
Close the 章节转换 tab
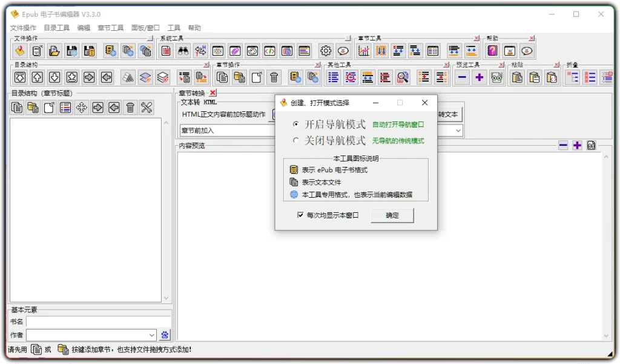coord(213,93)
